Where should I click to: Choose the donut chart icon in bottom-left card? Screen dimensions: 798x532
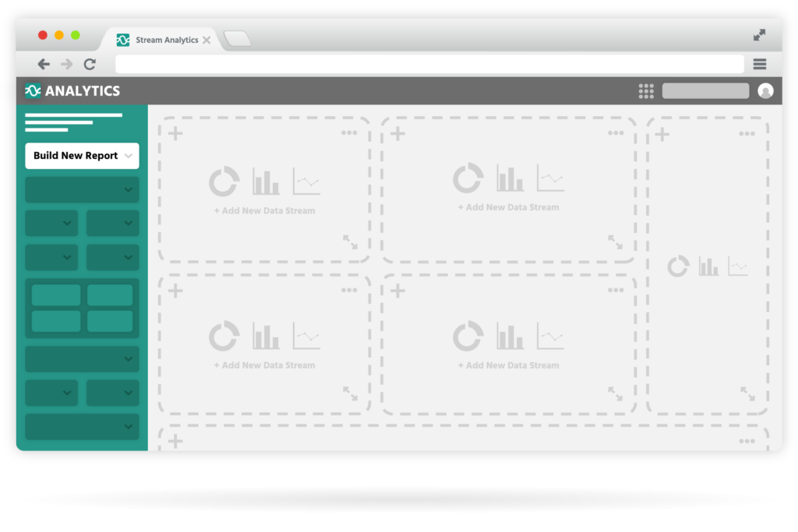224,336
